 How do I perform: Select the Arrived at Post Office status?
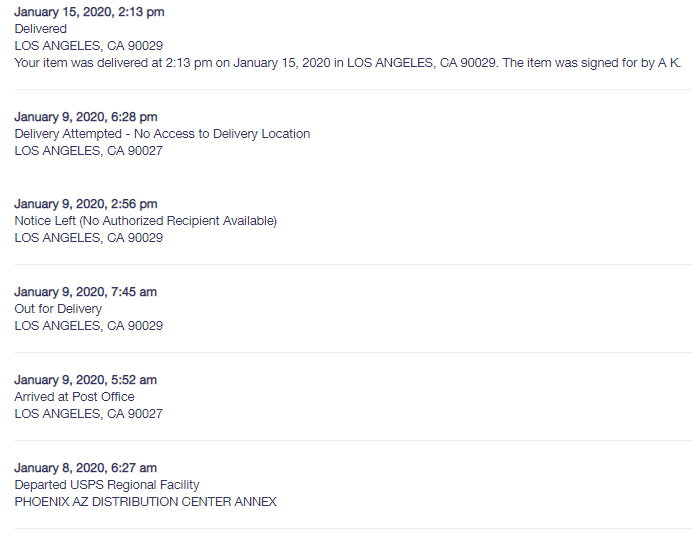point(74,397)
